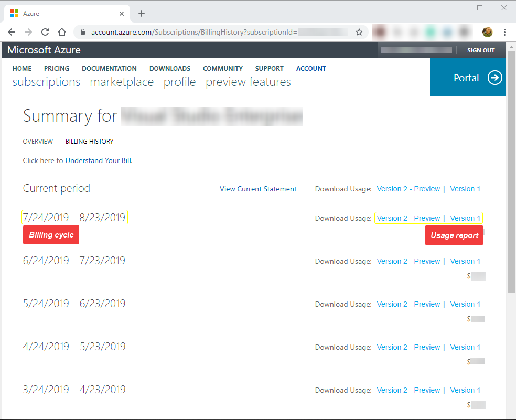
Task: Click the Microsoft Azure logo text
Action: click(44, 50)
